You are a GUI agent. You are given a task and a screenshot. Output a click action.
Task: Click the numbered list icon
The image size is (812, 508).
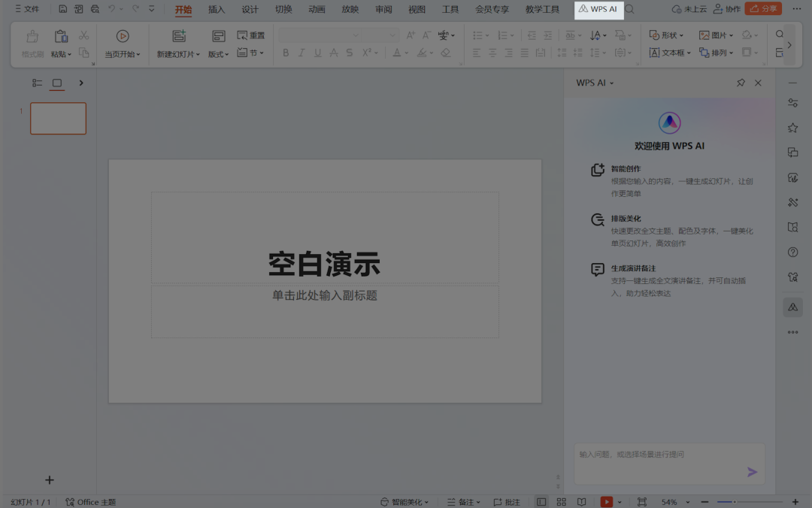pos(502,35)
